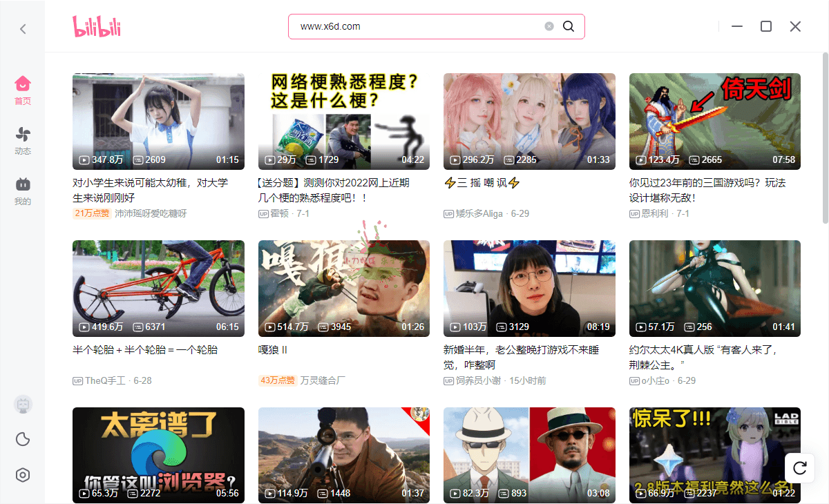Click the search magnifier icon

(x=569, y=26)
